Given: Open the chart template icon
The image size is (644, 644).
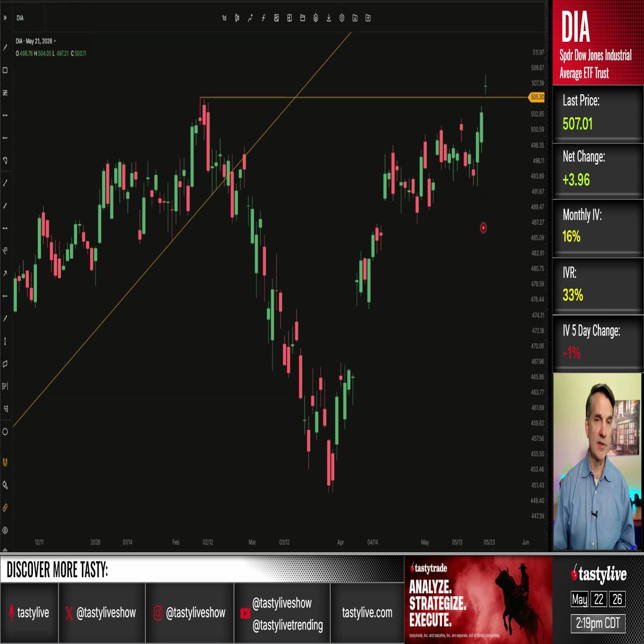Looking at the screenshot, I should coord(276,18).
